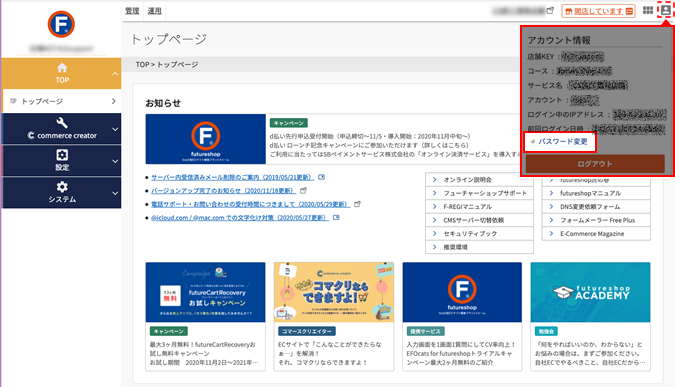This screenshot has width=675, height=387.
Task: Click the new-window icon after icloud.com link
Action: click(336, 217)
